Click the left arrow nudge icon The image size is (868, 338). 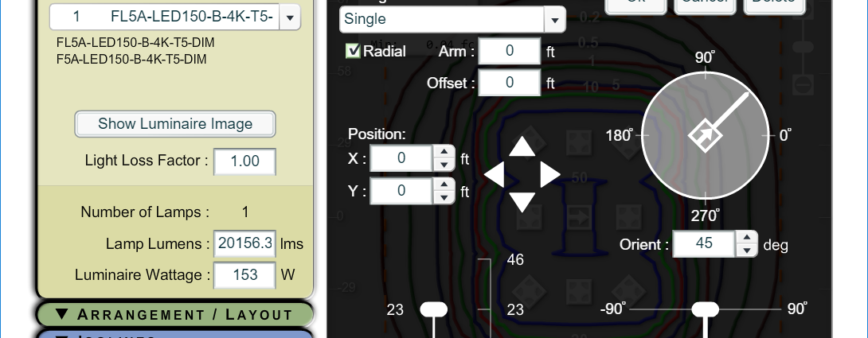click(495, 174)
